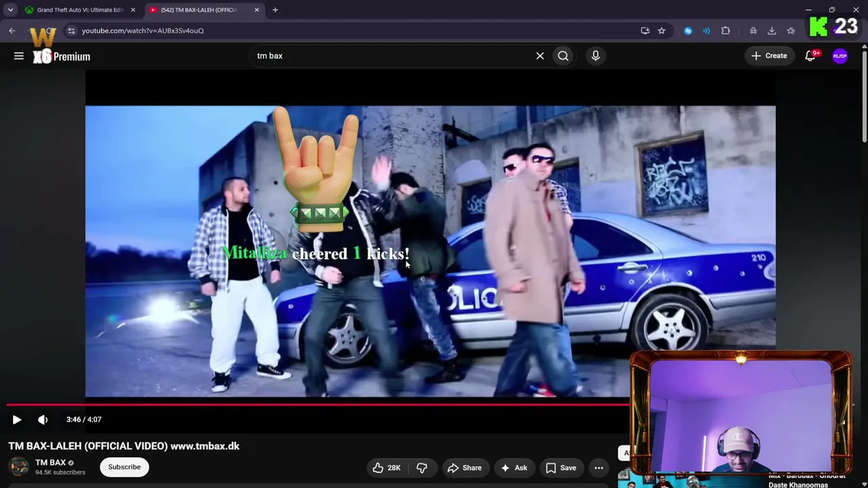The image size is (868, 488).
Task: Open the Extensions puzzle icon
Action: (726, 30)
